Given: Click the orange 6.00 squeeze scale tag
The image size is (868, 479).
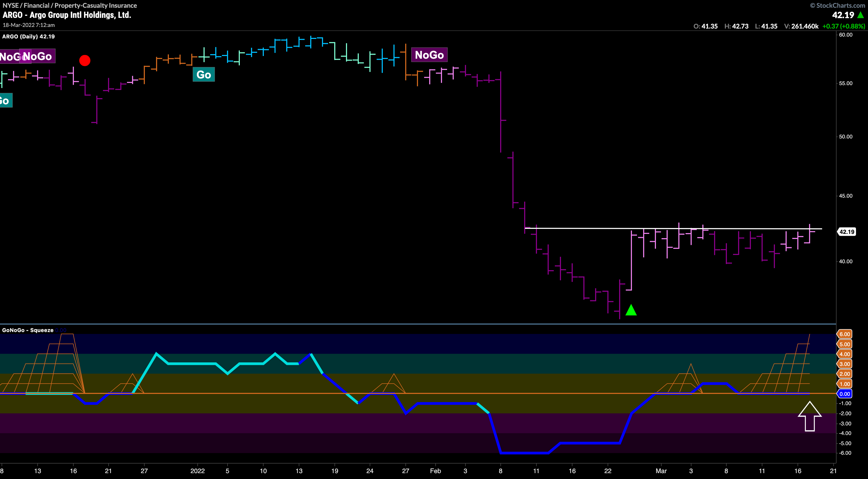Looking at the screenshot, I should click(x=845, y=334).
